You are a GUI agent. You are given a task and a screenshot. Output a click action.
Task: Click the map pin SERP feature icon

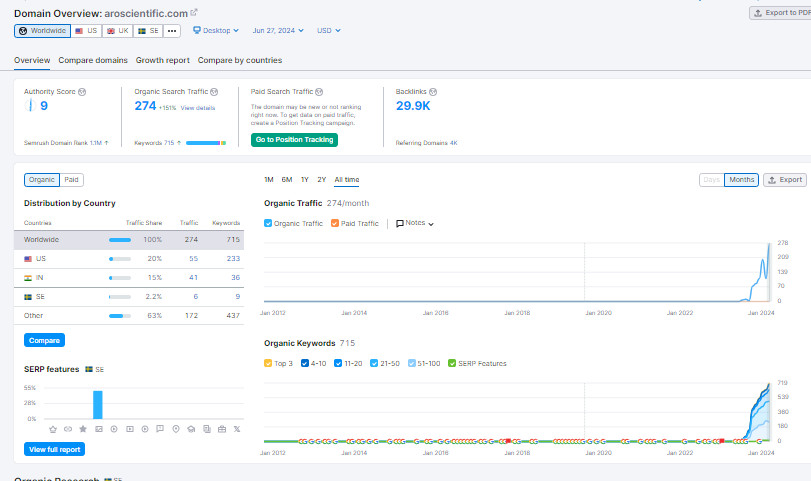pyautogui.click(x=176, y=429)
